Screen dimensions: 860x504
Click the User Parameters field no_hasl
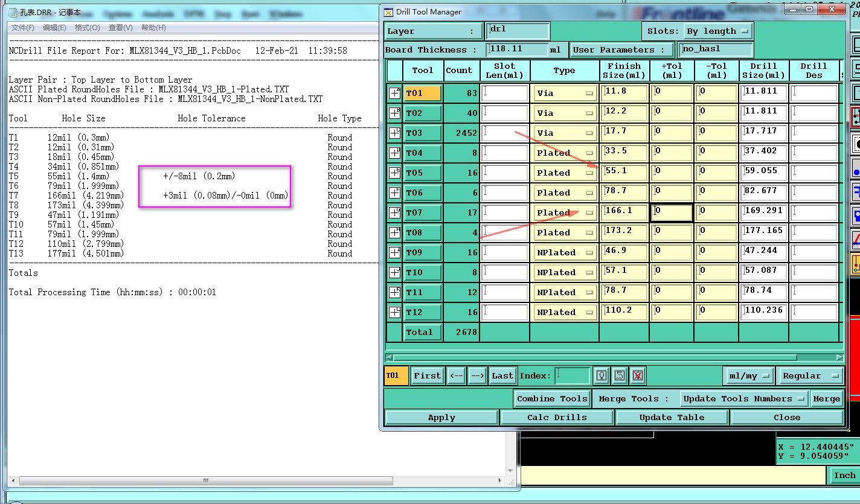tap(716, 49)
